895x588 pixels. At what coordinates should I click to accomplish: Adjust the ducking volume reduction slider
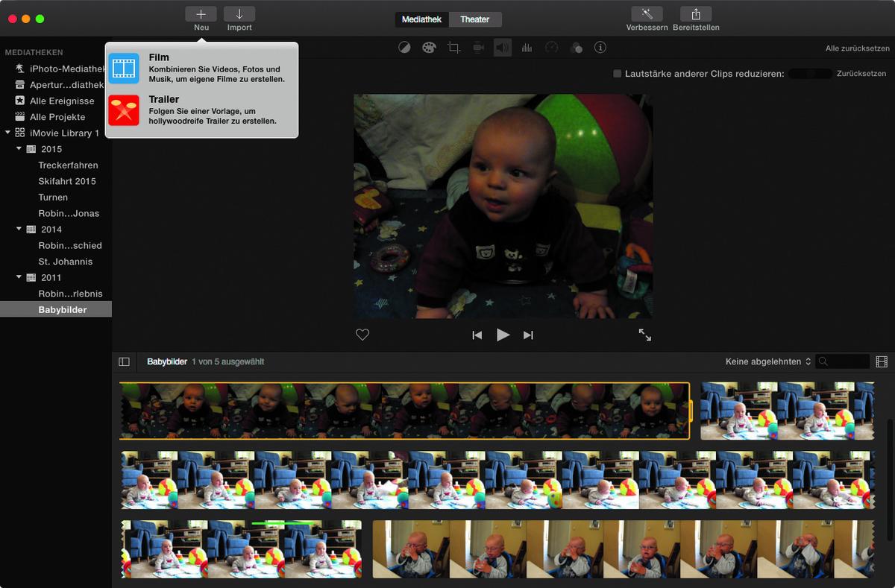pos(811,74)
